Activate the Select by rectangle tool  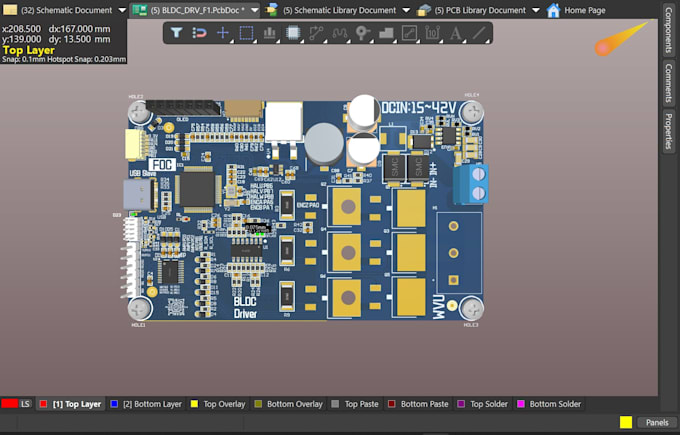click(246, 33)
